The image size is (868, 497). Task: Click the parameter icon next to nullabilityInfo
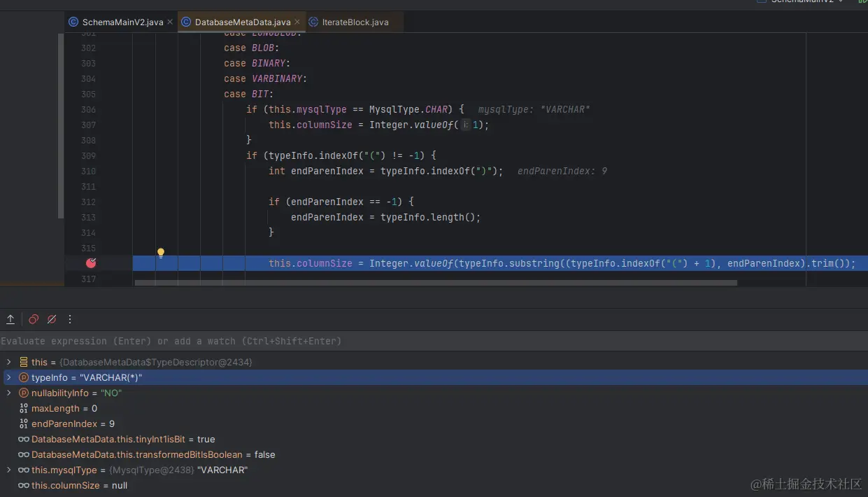pyautogui.click(x=24, y=393)
